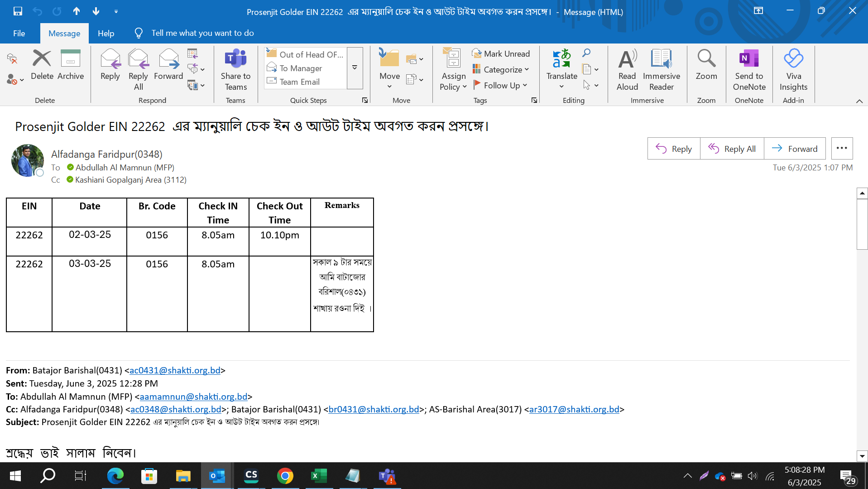Click the ribbon Reply All icon

point(138,70)
